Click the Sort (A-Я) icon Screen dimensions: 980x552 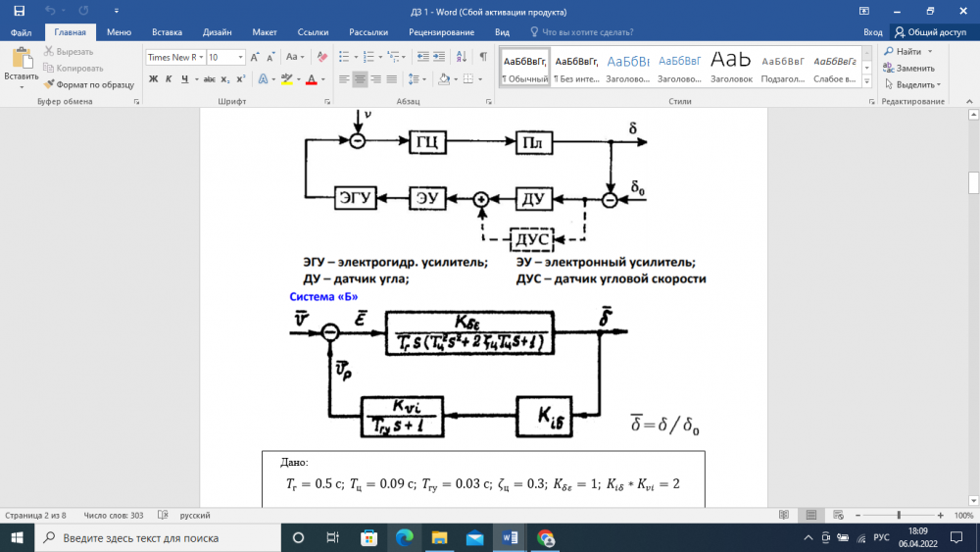pyautogui.click(x=462, y=57)
